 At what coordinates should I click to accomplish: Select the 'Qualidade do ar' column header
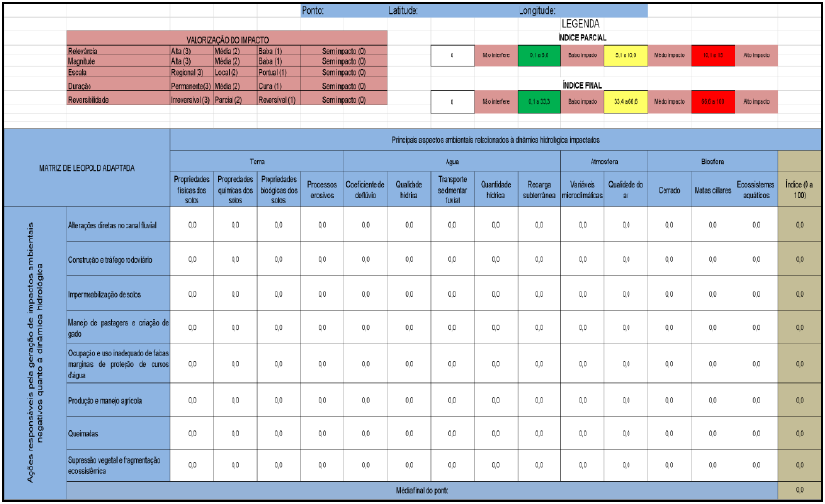[625, 185]
